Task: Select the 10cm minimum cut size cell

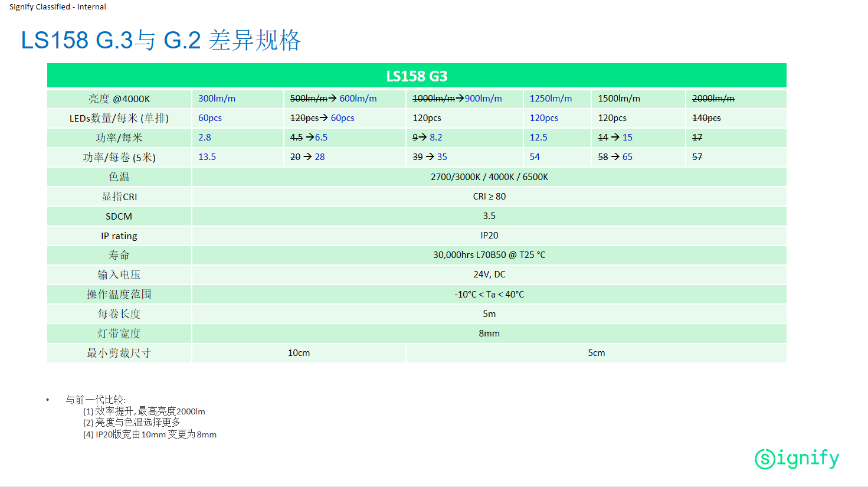Action: [x=299, y=353]
